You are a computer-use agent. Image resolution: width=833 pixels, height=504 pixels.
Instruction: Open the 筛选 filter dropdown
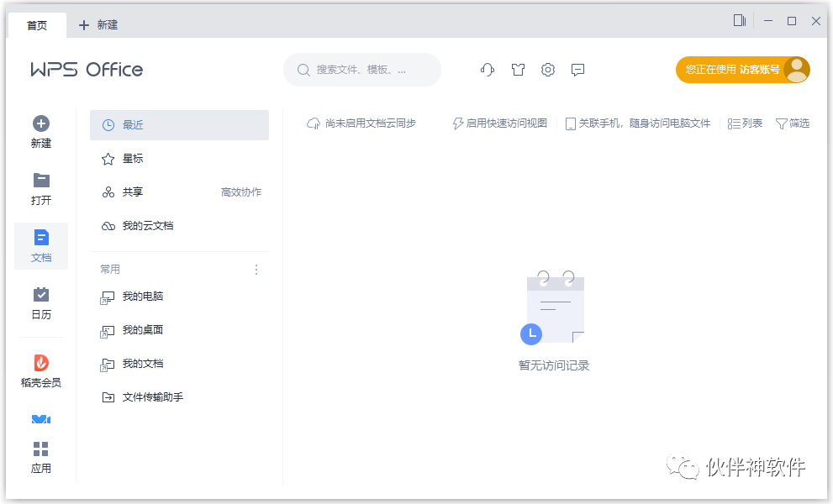click(x=792, y=122)
